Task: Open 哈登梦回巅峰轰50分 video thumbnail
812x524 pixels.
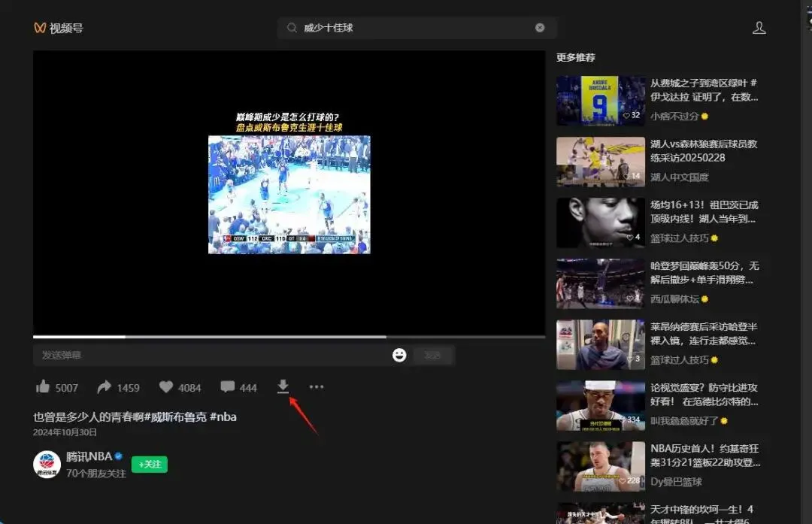Action: pyautogui.click(x=600, y=283)
